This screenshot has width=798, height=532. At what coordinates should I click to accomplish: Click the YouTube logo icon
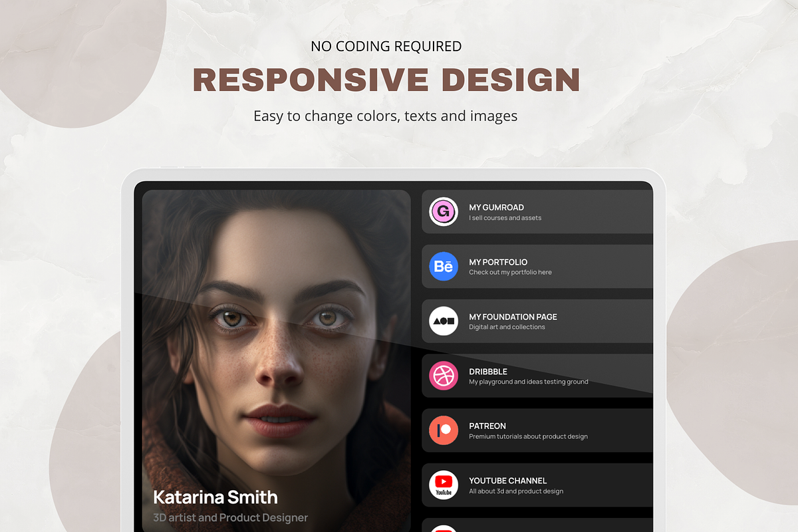point(444,485)
